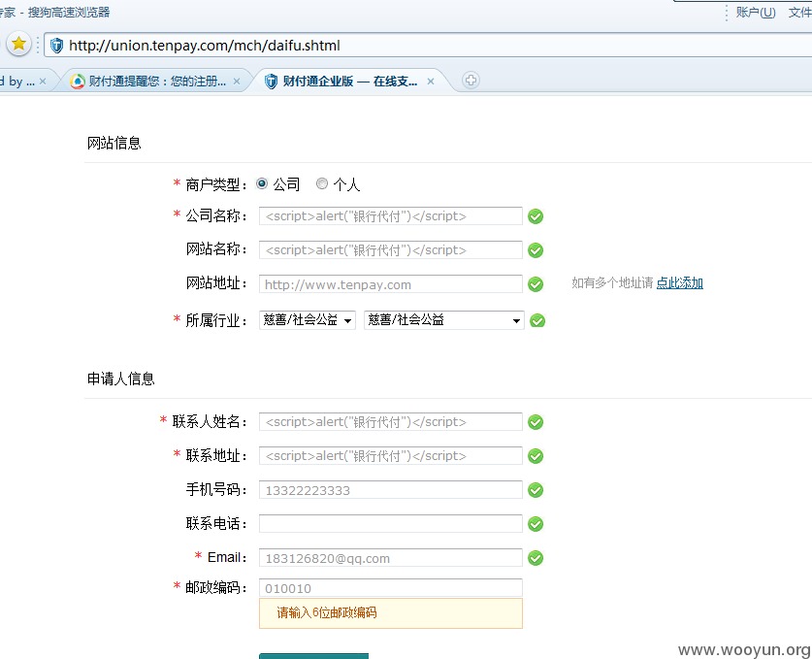Close the 财付通提醒您 tab

click(237, 82)
